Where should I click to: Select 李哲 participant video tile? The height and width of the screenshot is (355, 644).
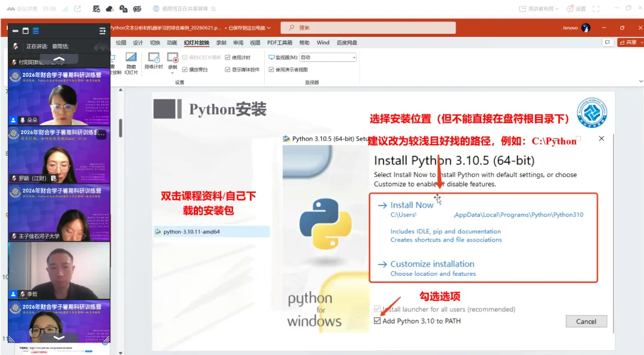(59, 270)
